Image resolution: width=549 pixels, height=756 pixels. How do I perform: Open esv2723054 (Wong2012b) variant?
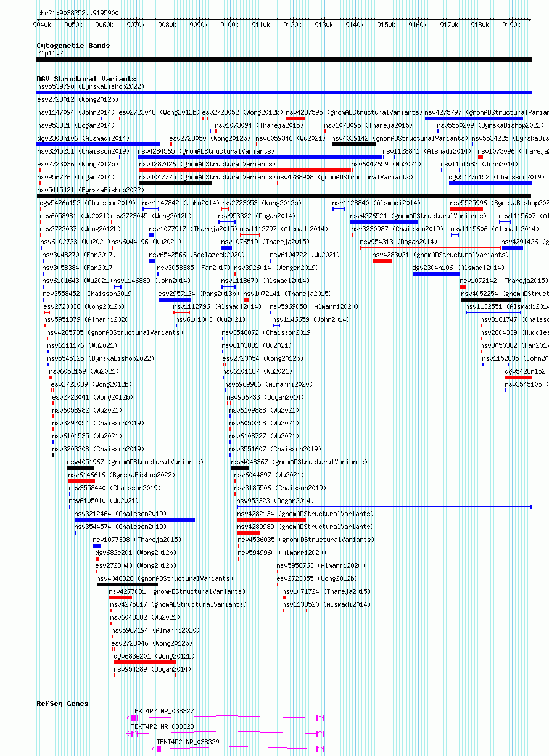[263, 358]
